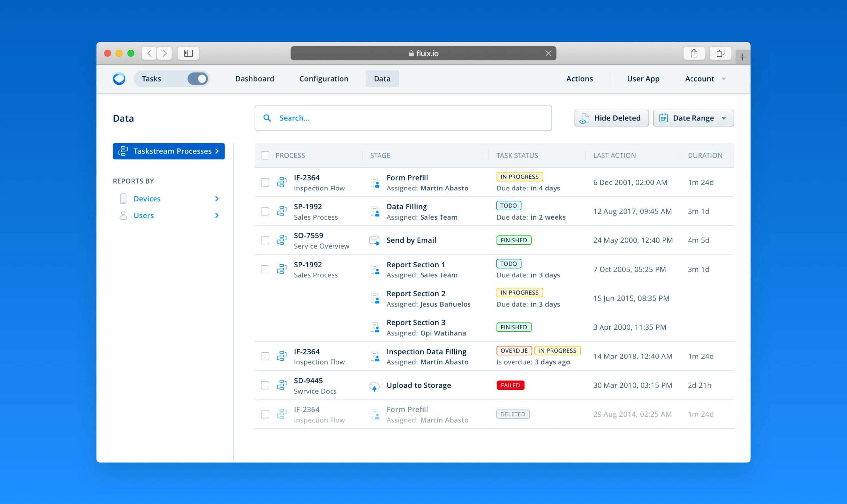The width and height of the screenshot is (847, 504).
Task: Click the search magnifier icon
Action: click(x=267, y=118)
